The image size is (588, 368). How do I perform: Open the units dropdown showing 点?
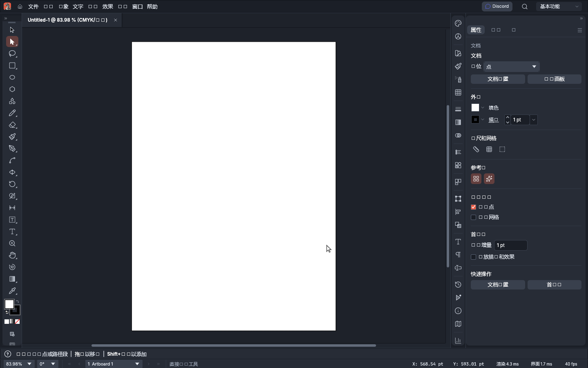tap(512, 67)
